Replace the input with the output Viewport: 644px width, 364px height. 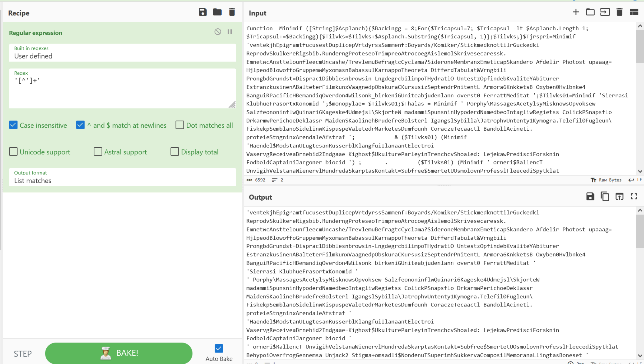[x=619, y=196]
